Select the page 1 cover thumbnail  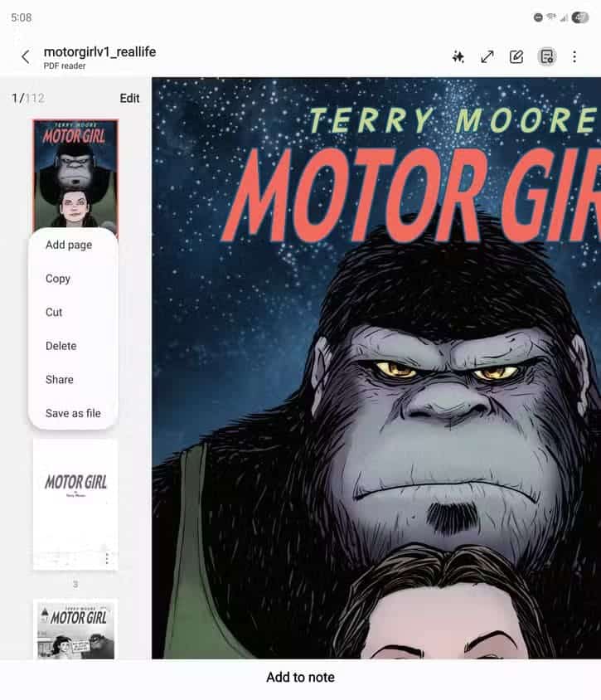coord(75,174)
